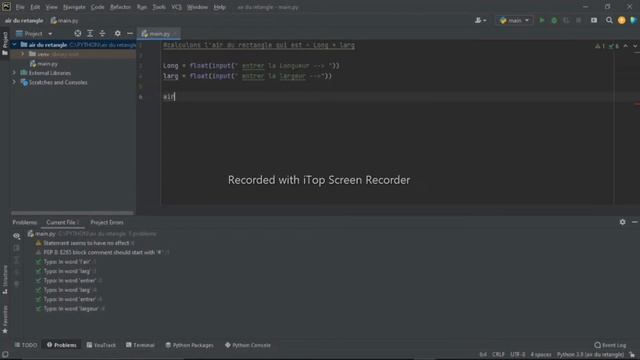Click the presentation icon left of search
This screenshot has width=640, height=360.
tap(594, 20)
